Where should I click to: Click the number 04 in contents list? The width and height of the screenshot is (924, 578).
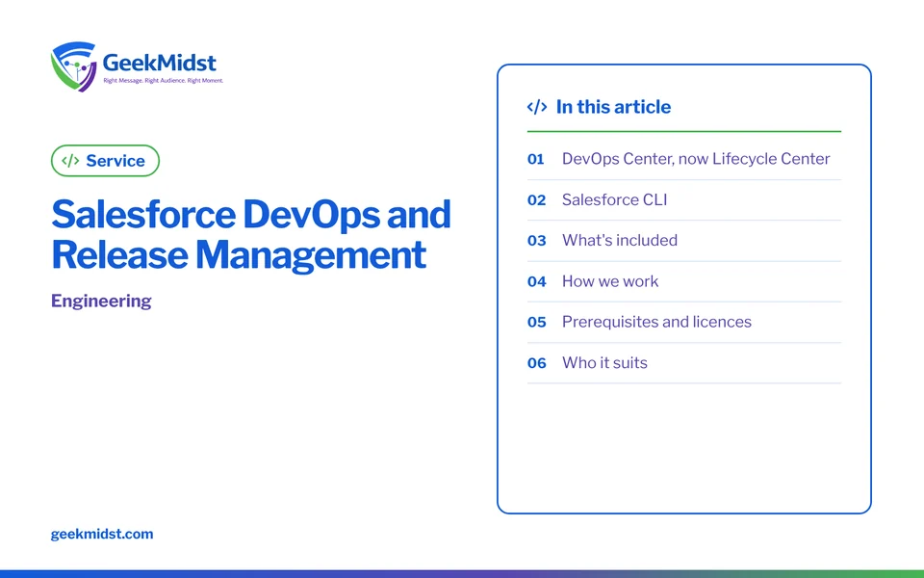pos(536,281)
